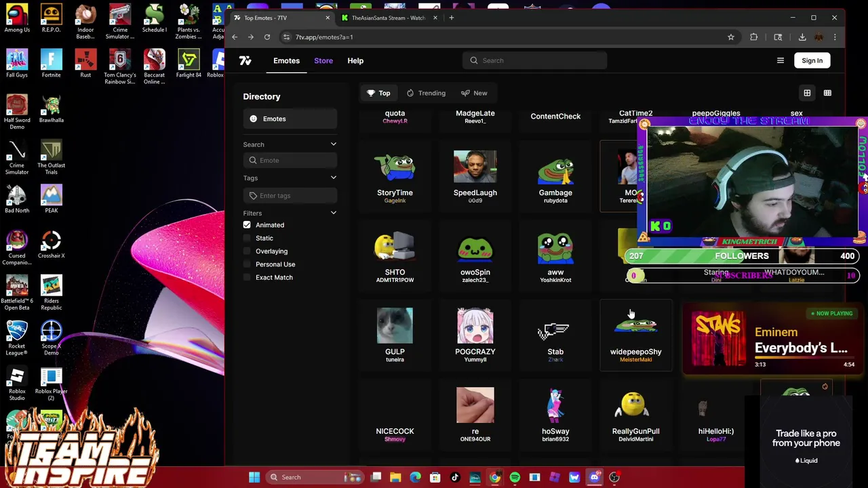The width and height of the screenshot is (868, 488).
Task: Switch to the larger grid view icon
Action: point(807,93)
